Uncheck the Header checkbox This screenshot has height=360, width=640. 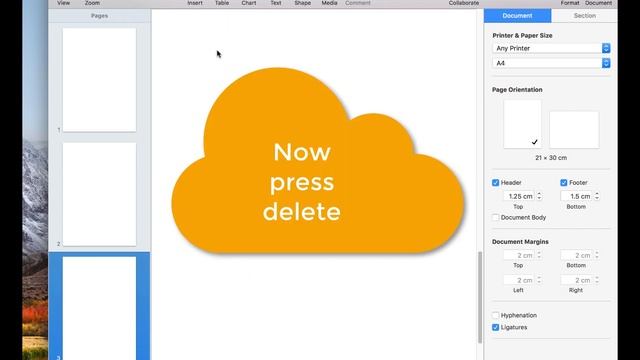pyautogui.click(x=496, y=182)
